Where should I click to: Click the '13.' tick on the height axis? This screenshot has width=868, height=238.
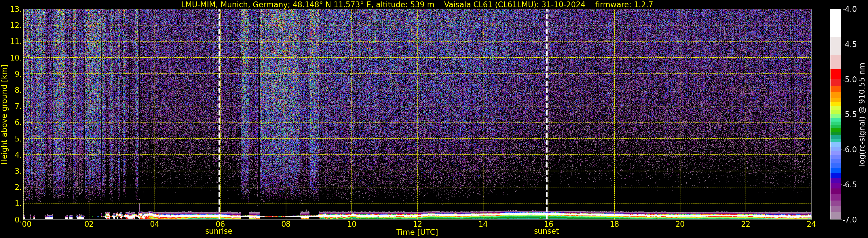click(16, 10)
